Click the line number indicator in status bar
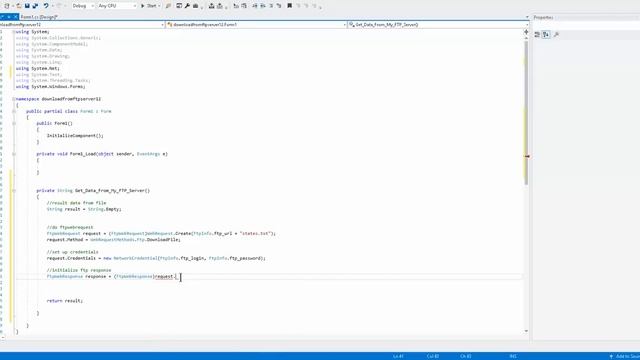This screenshot has width=640, height=360. (398, 356)
